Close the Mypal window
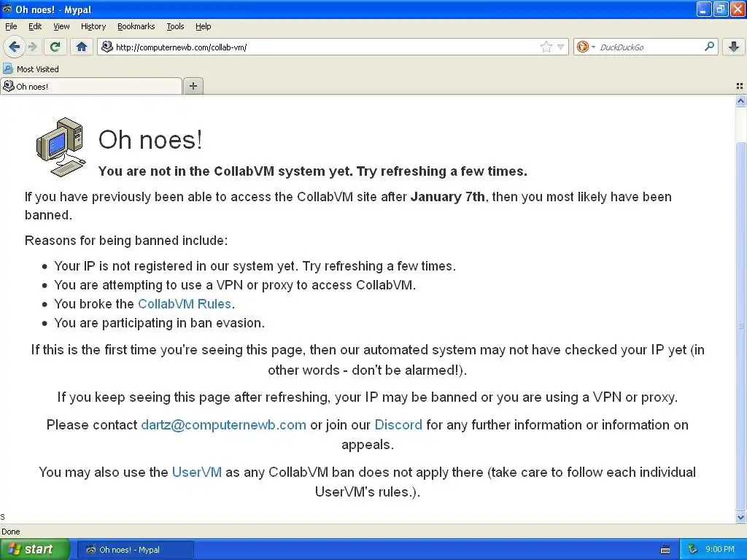The width and height of the screenshot is (747, 560). click(738, 9)
